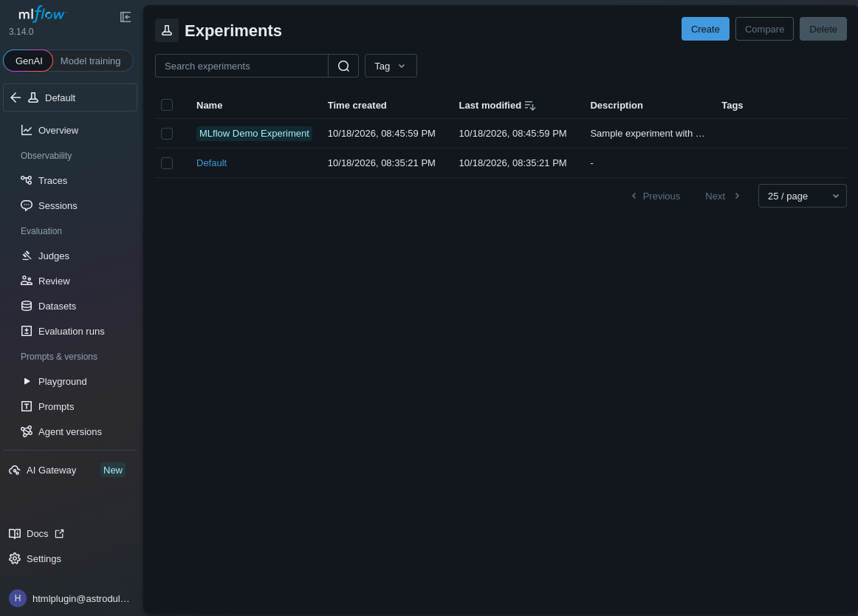Click the Playground play icon

click(27, 381)
